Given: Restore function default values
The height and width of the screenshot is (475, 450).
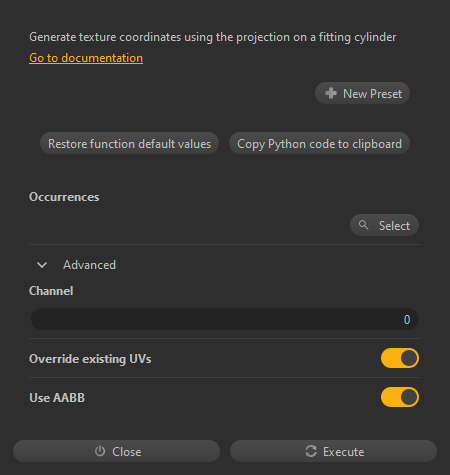Looking at the screenshot, I should 129,143.
